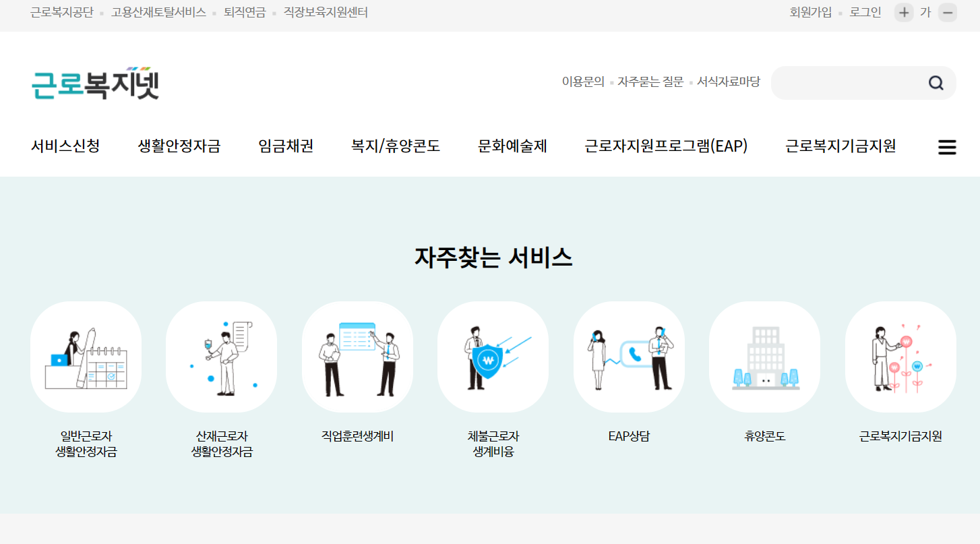Viewport: 980px width, 544px height.
Task: Increase font size with the 가 plus button
Action: tap(904, 12)
